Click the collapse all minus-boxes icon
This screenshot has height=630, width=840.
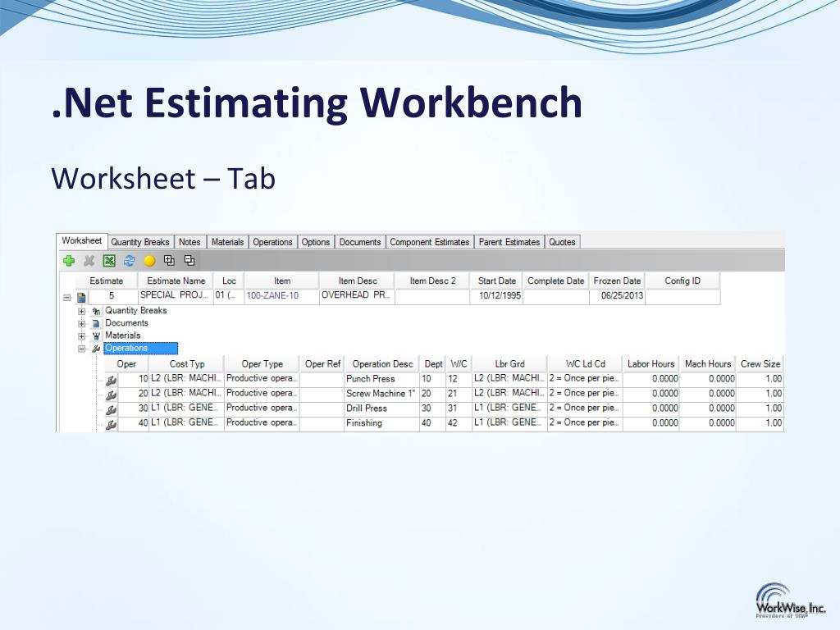pos(189,260)
